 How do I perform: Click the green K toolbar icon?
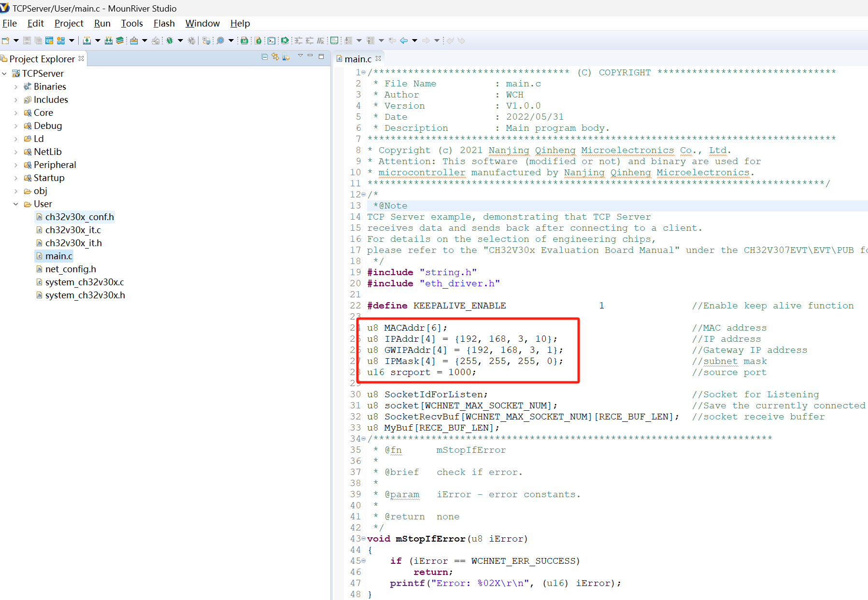tap(285, 41)
